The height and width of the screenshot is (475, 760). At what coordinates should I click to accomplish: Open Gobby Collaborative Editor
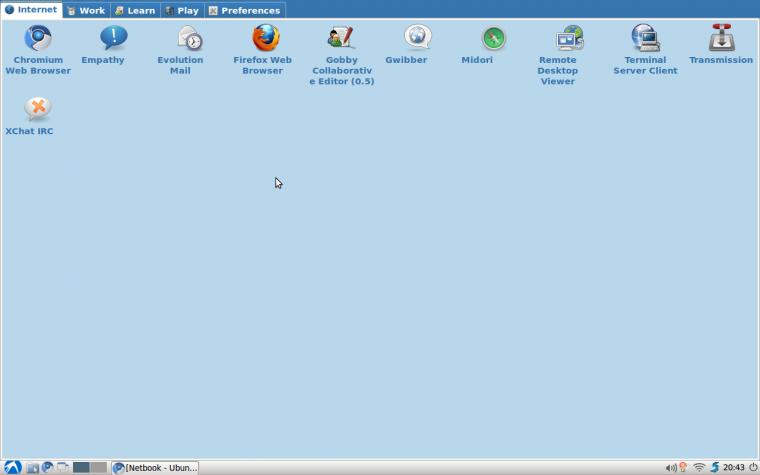(x=341, y=40)
